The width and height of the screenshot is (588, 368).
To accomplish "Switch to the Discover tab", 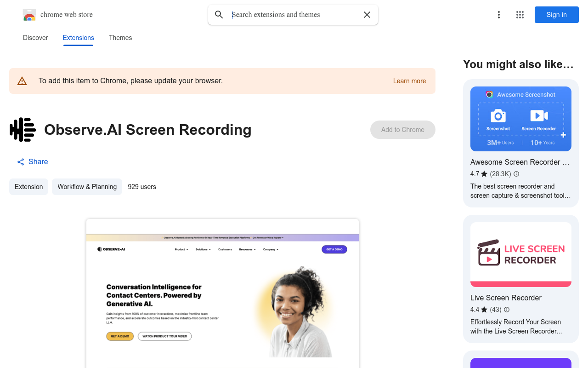I will [x=35, y=38].
